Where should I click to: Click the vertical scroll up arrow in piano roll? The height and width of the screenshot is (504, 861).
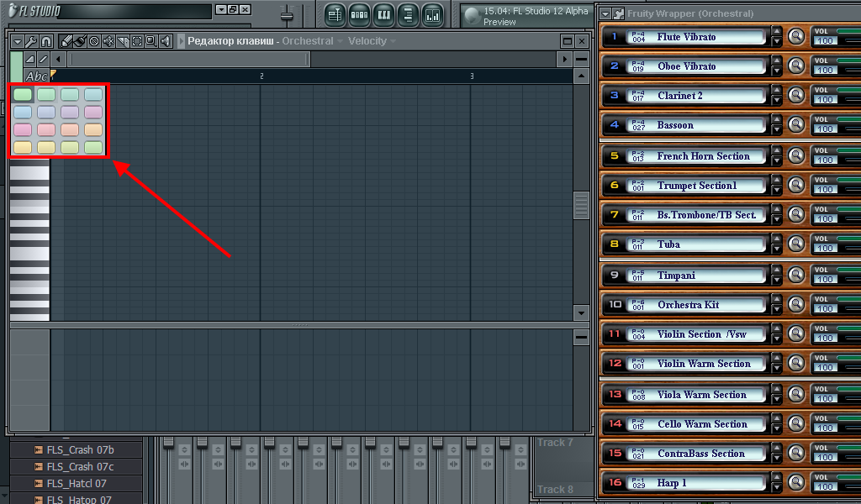tap(581, 76)
